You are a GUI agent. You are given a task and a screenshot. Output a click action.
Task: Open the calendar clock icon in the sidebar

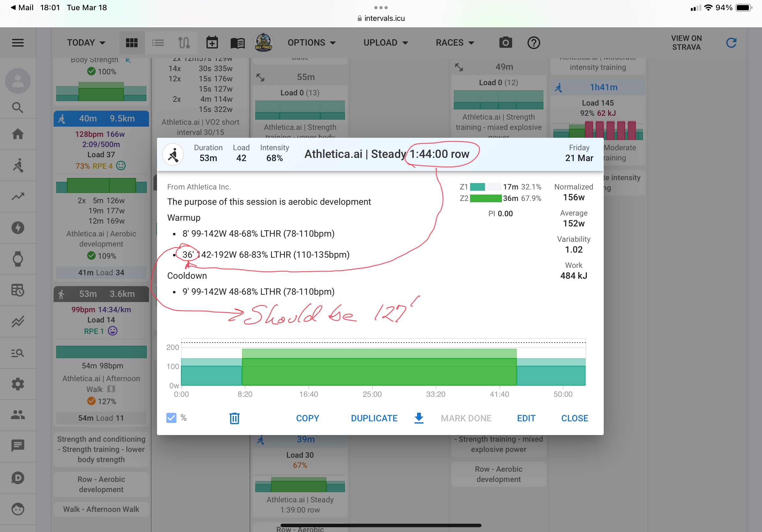click(18, 290)
